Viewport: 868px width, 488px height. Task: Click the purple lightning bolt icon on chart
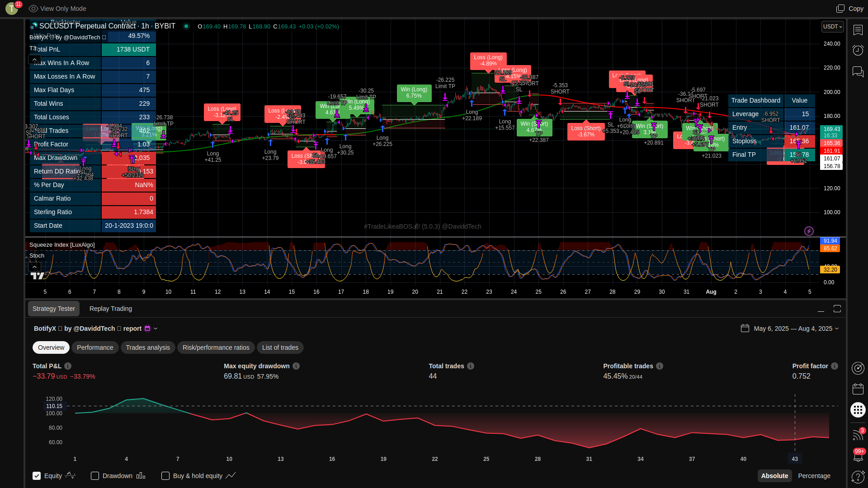pos(809,231)
